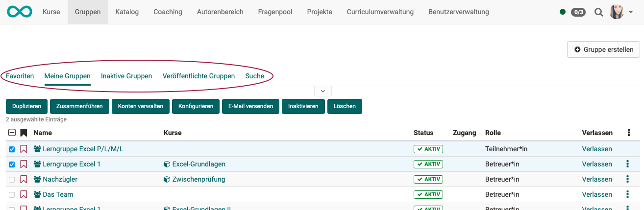
Task: Click group icon of Lerngruppe Excel P/L/M/L
Action: [37, 149]
